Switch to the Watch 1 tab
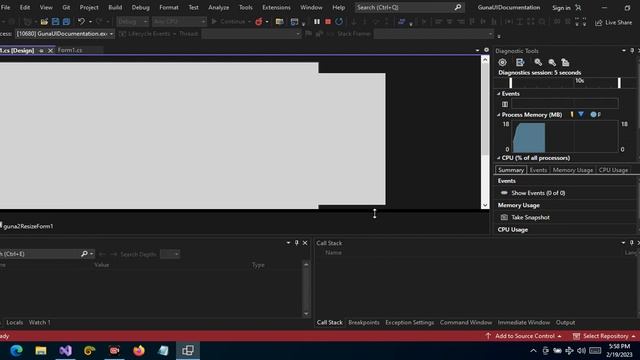The height and width of the screenshot is (360, 640). pos(40,322)
